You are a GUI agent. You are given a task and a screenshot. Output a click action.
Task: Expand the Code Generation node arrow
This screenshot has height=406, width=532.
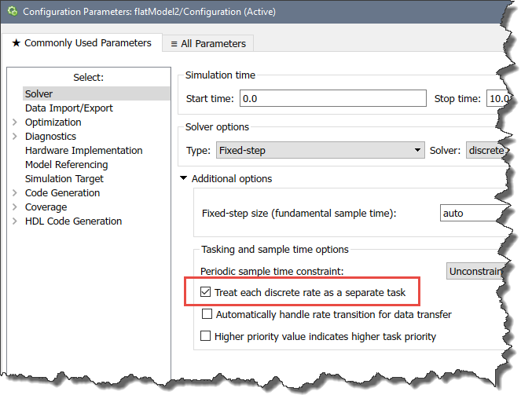click(x=15, y=193)
